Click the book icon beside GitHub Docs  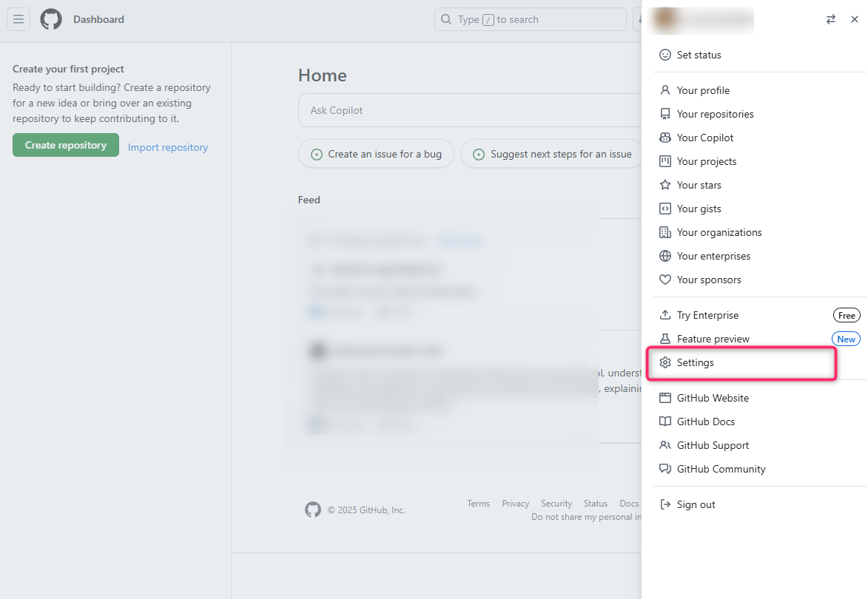665,422
